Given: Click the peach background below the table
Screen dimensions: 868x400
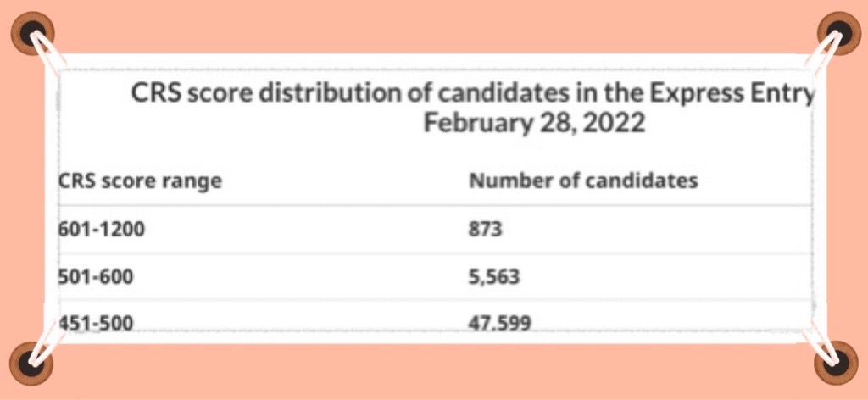Looking at the screenshot, I should [x=434, y=372].
